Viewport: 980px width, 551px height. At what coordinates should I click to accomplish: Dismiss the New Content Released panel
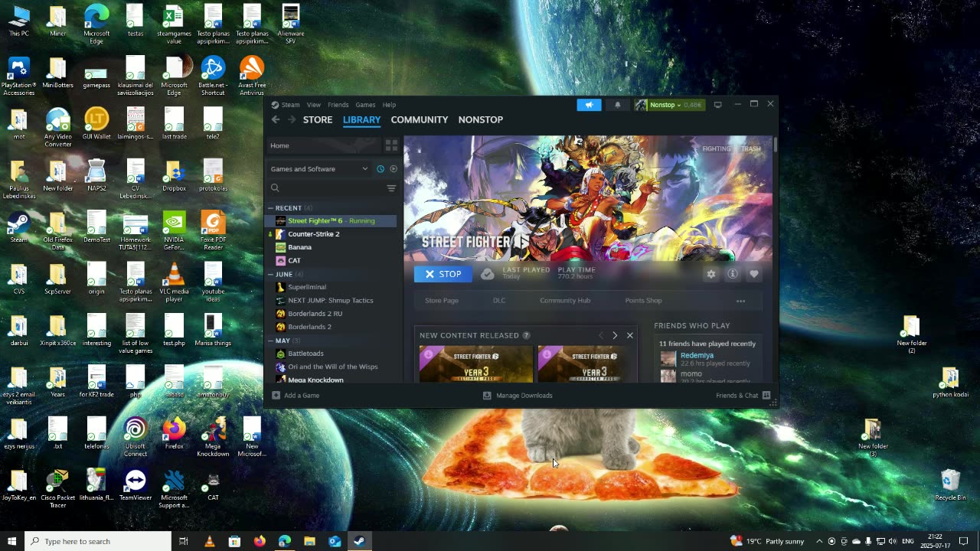pyautogui.click(x=630, y=335)
